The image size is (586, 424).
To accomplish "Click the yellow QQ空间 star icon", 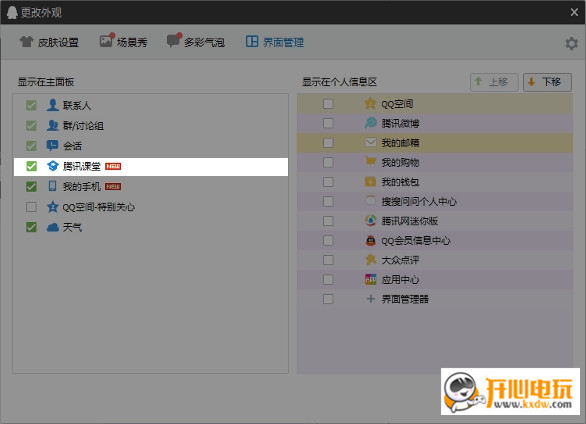I will [370, 103].
